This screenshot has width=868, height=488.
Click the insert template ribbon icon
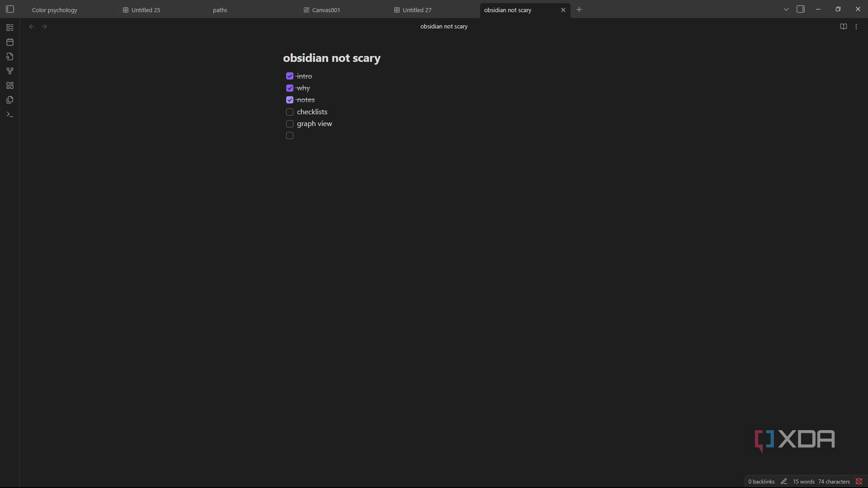tap(10, 56)
